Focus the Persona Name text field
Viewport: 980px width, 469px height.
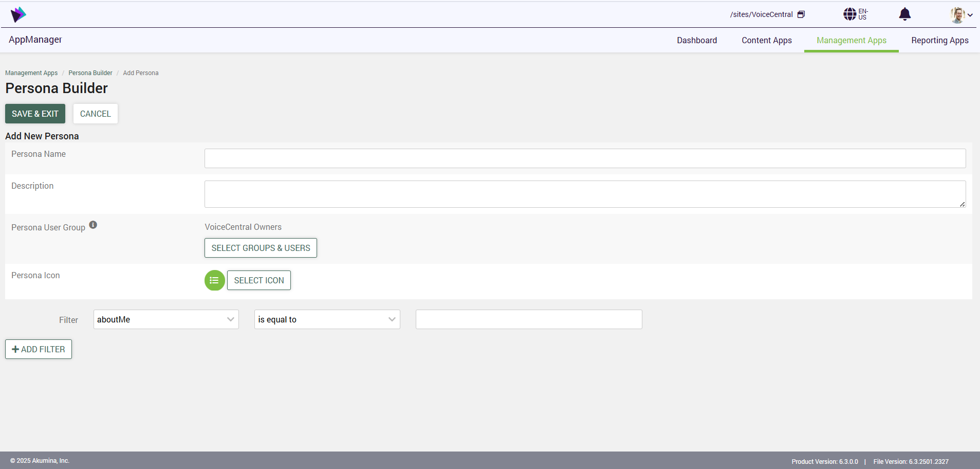pos(585,158)
